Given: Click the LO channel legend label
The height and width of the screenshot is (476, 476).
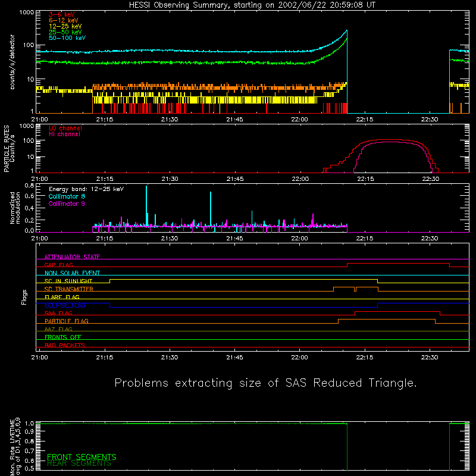Looking at the screenshot, I should coord(65,128).
